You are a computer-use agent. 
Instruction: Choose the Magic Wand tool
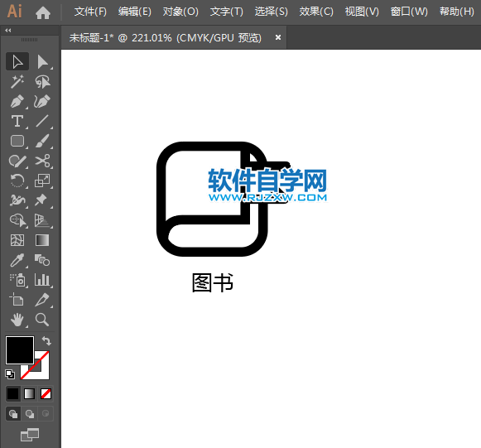click(17, 82)
